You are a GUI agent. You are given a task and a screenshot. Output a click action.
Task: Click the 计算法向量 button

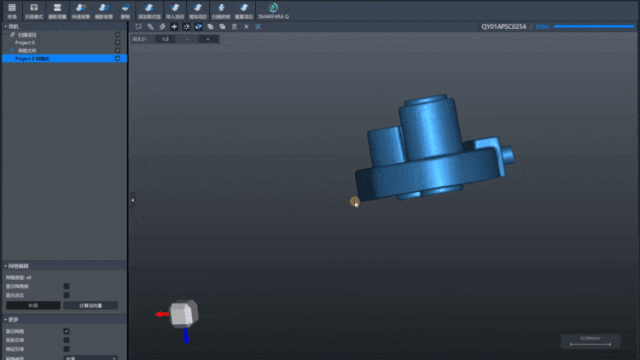click(x=91, y=305)
